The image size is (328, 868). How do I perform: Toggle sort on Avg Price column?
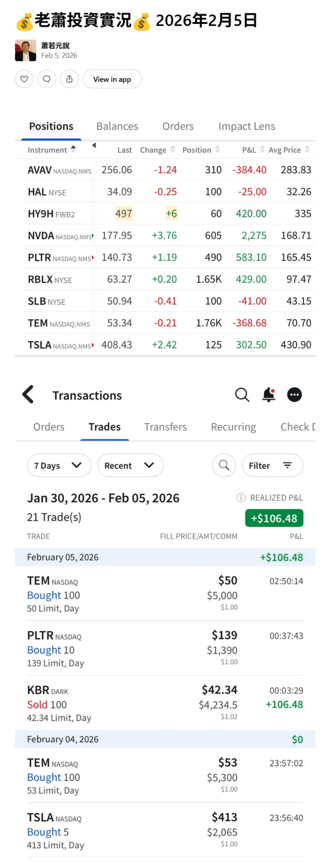(307, 149)
